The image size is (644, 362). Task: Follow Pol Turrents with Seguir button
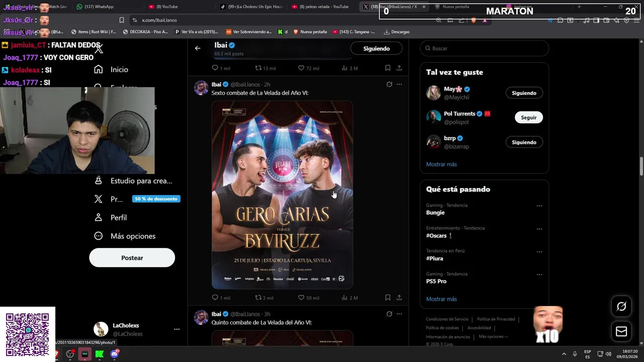pos(529,118)
